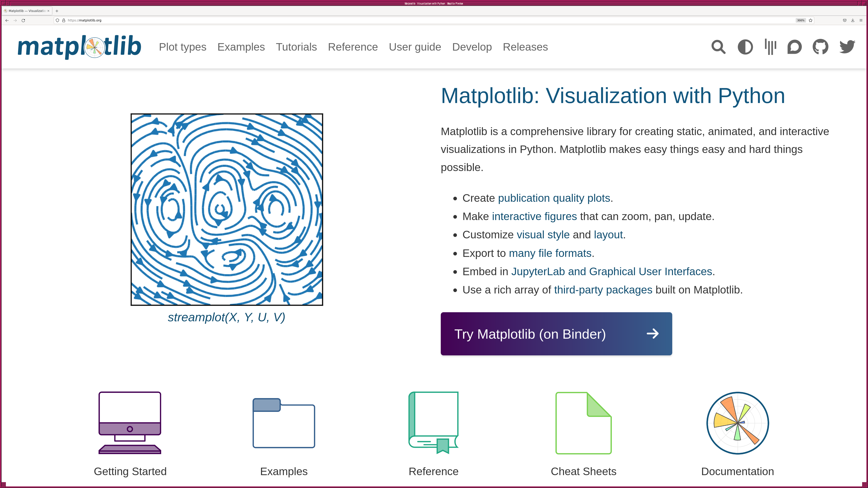Open the Plot types menu item
Image resolution: width=868 pixels, height=488 pixels.
[x=182, y=47]
